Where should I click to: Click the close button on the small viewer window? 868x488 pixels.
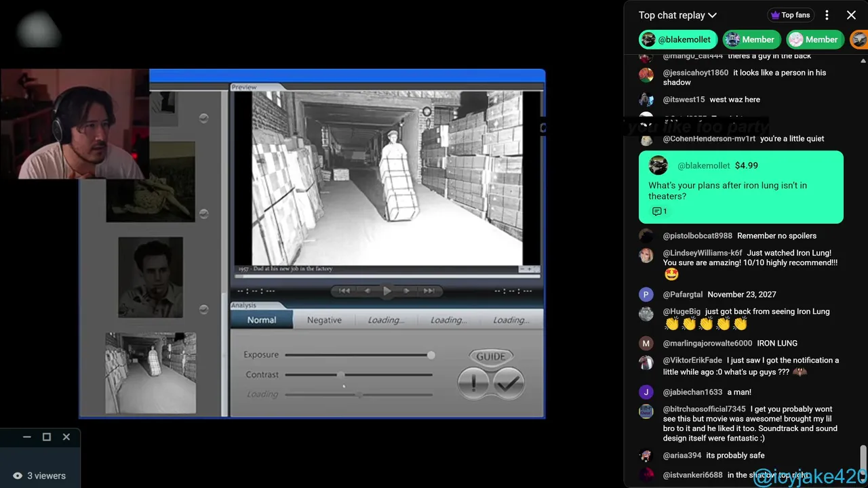pyautogui.click(x=66, y=437)
